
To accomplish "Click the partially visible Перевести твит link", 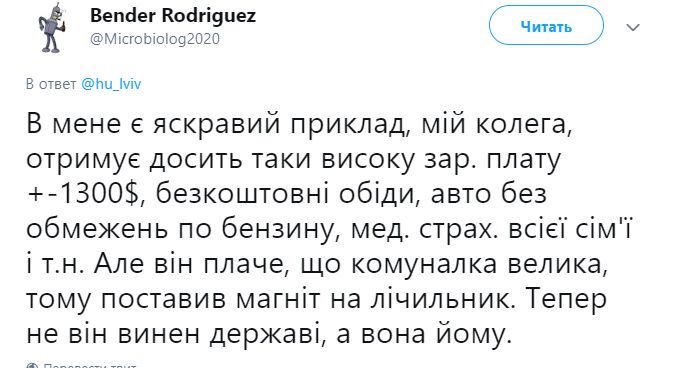I will (x=90, y=366).
